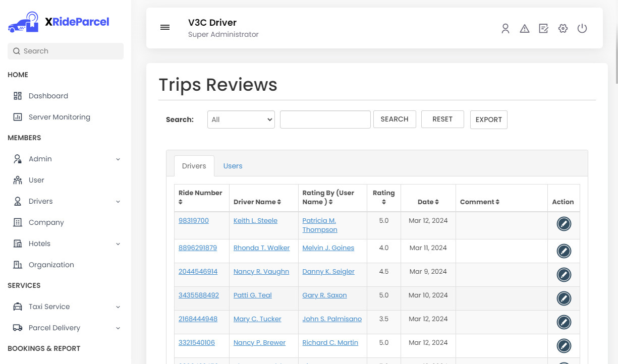Click the reviews search text field
This screenshot has height=364, width=618.
[325, 119]
